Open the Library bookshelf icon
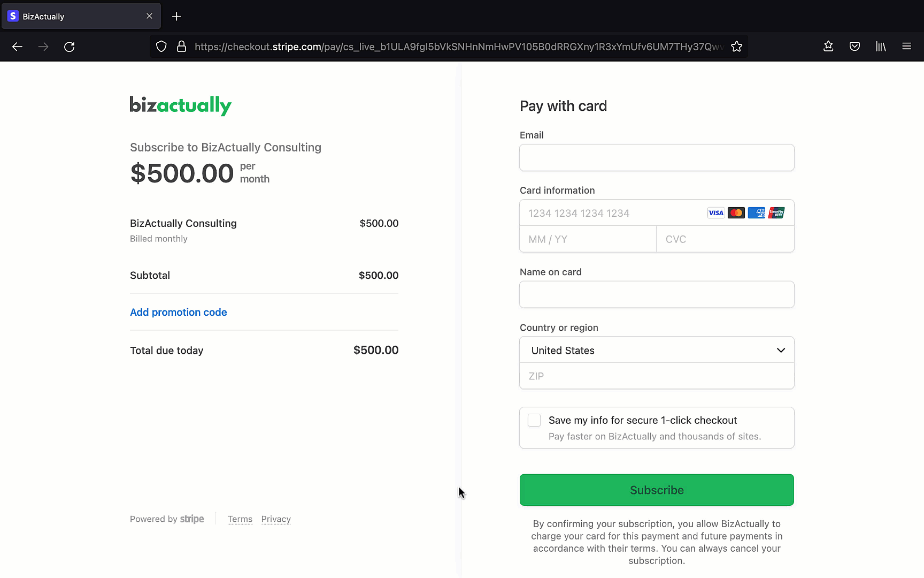 coord(881,47)
